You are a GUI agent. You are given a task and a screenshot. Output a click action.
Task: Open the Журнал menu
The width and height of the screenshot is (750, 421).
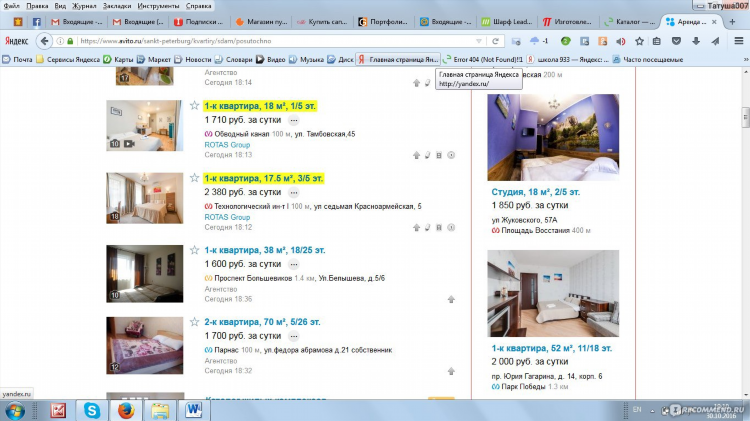tap(84, 6)
